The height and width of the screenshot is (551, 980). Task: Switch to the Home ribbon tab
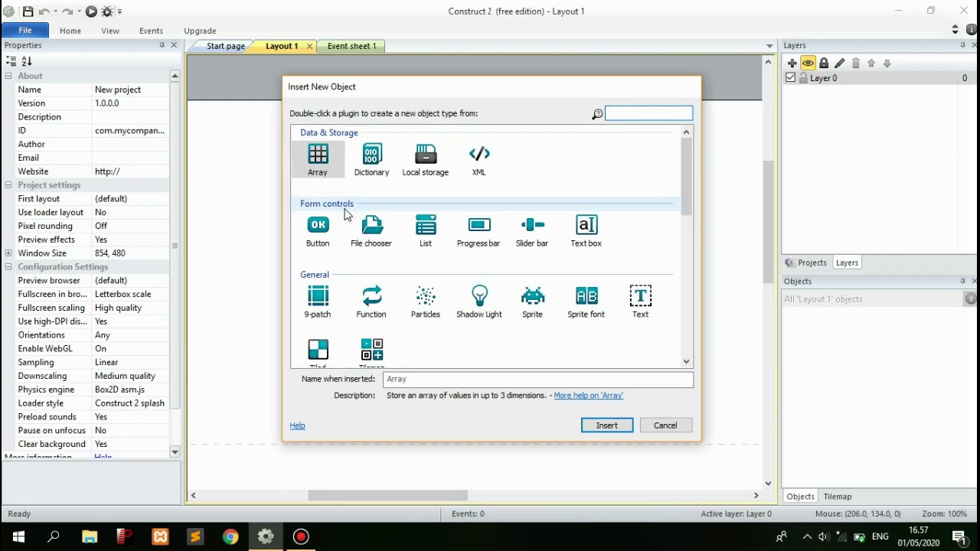coord(70,31)
